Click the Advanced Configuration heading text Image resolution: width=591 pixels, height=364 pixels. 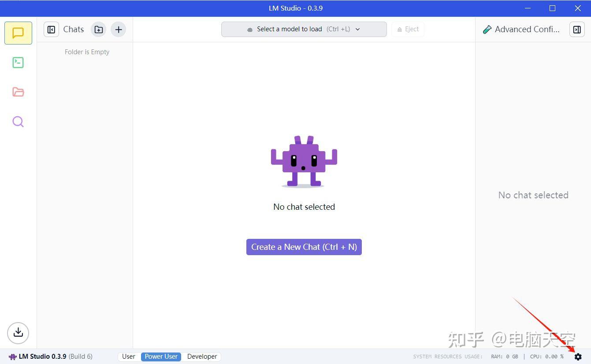[527, 30]
